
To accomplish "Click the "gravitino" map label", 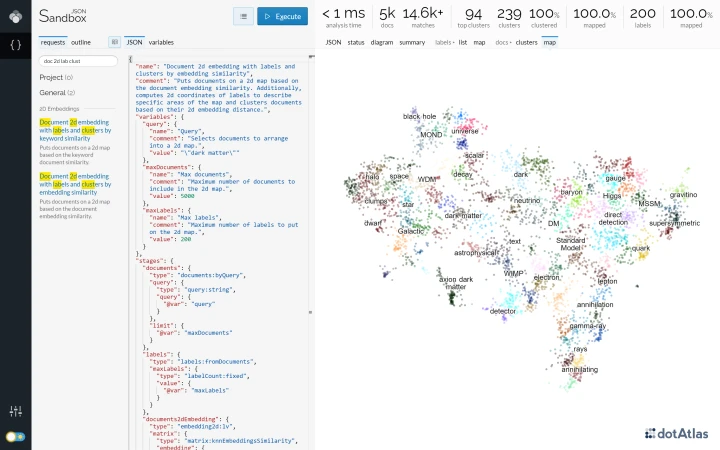I will 683,195.
